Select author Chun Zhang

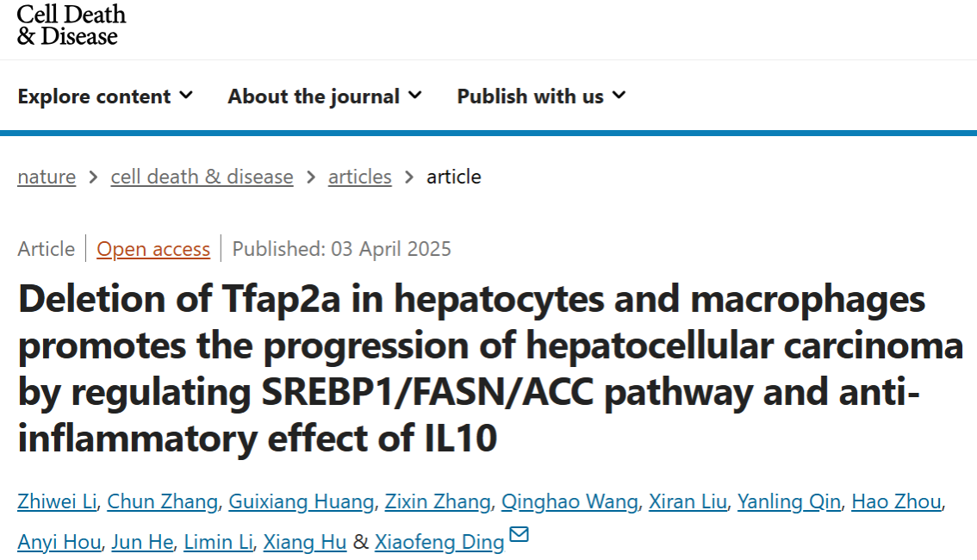tap(162, 501)
